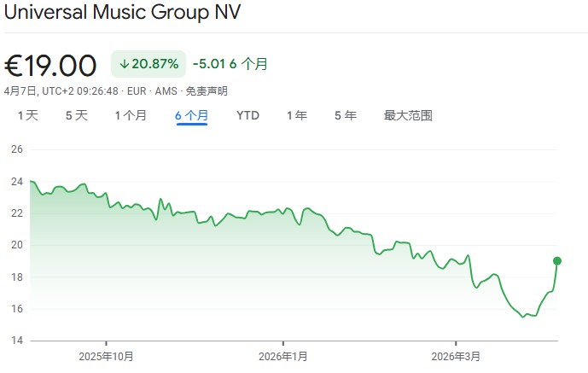Open the 最大范围 chart view
The image size is (588, 373).
(x=408, y=115)
